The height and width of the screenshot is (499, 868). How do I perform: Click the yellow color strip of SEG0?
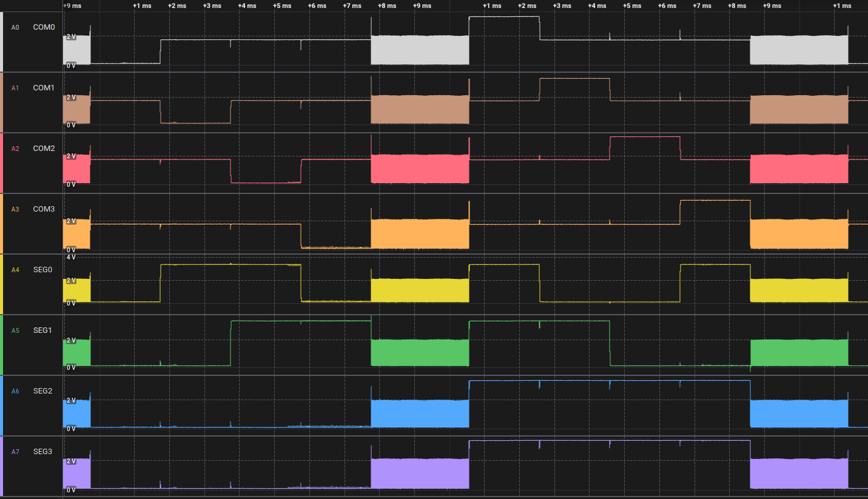(x=1, y=284)
